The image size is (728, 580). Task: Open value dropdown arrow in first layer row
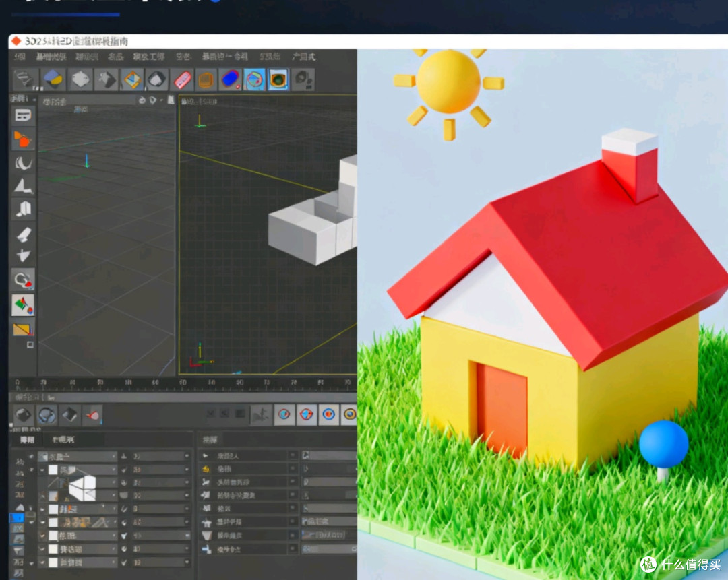(187, 456)
